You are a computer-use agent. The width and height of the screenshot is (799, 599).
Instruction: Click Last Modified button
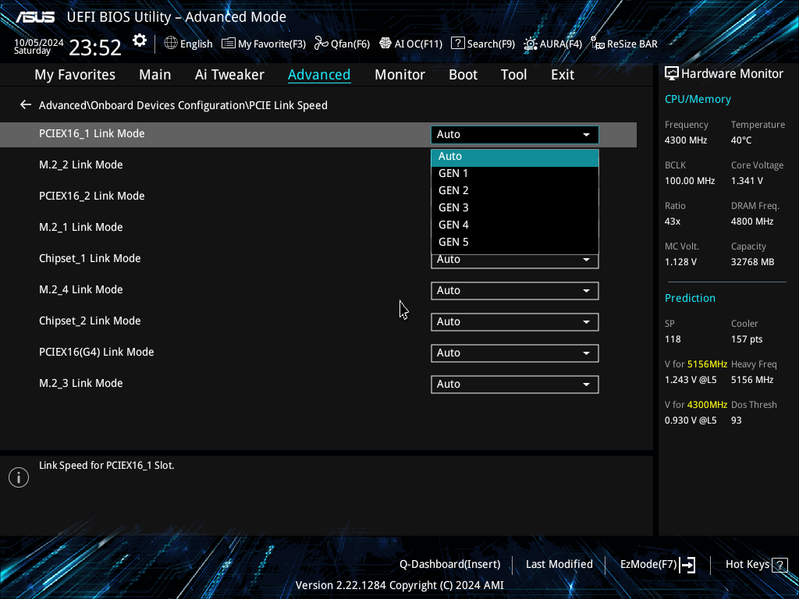click(559, 564)
